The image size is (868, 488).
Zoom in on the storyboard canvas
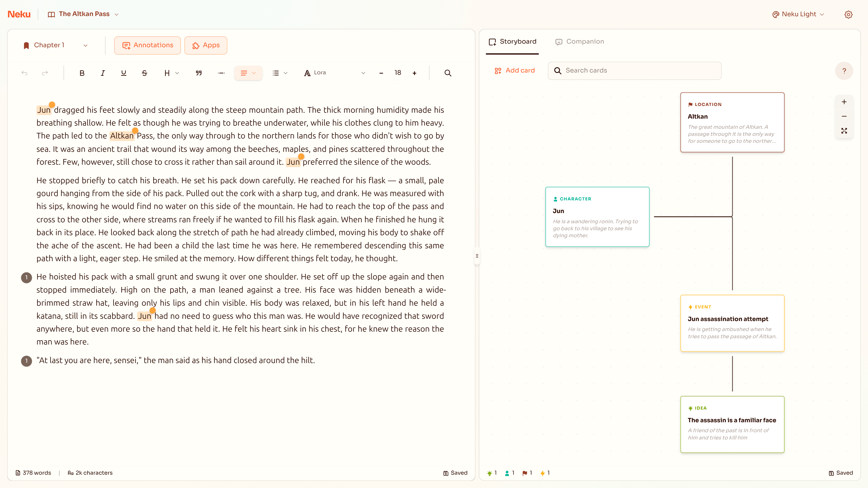tap(844, 102)
